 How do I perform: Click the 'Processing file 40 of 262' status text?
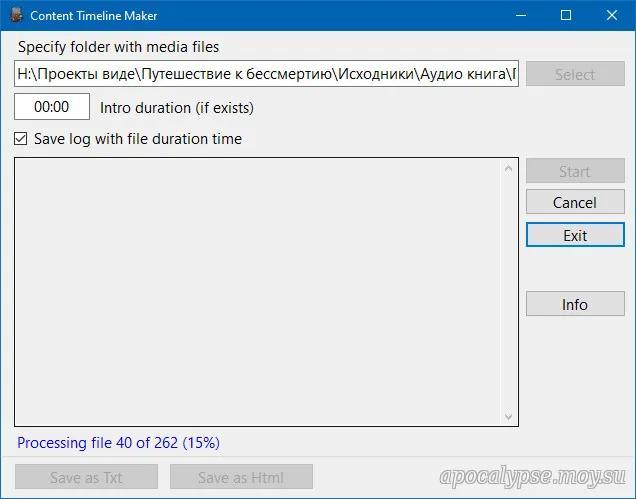pos(119,442)
